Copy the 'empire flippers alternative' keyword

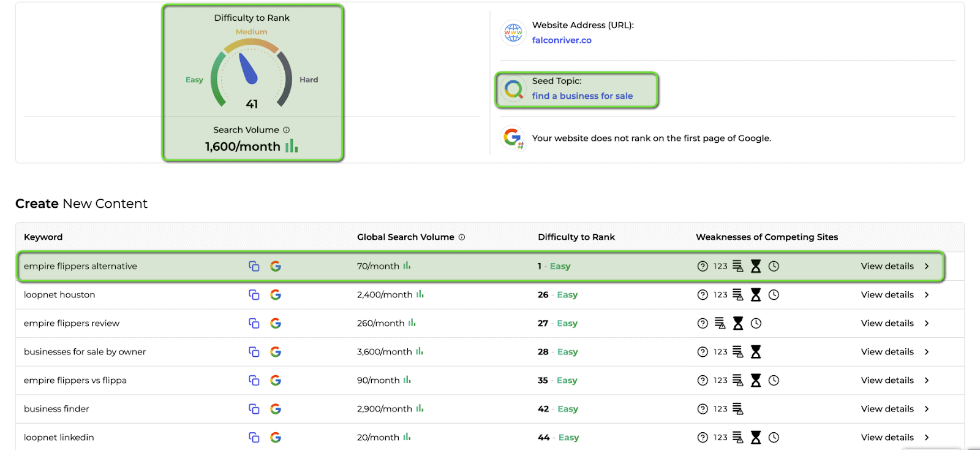pyautogui.click(x=254, y=266)
